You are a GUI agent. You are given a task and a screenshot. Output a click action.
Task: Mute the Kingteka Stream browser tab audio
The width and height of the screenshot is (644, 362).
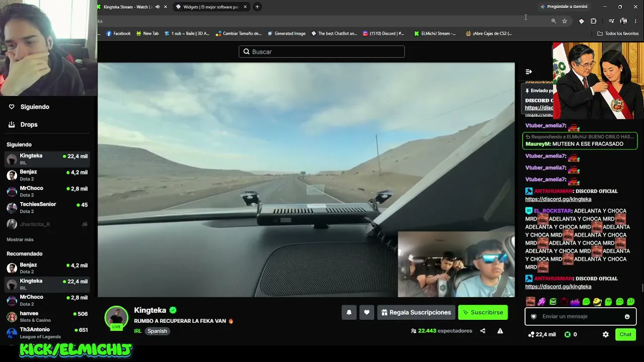click(x=157, y=7)
